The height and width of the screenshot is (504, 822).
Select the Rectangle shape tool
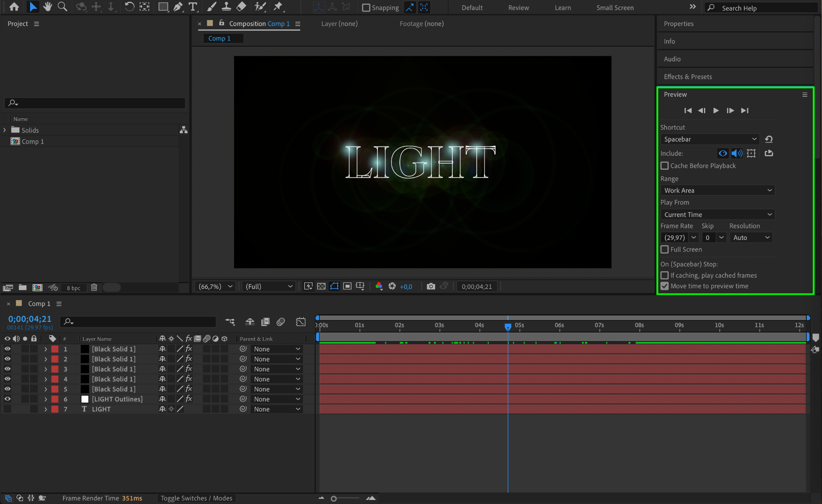(x=163, y=7)
